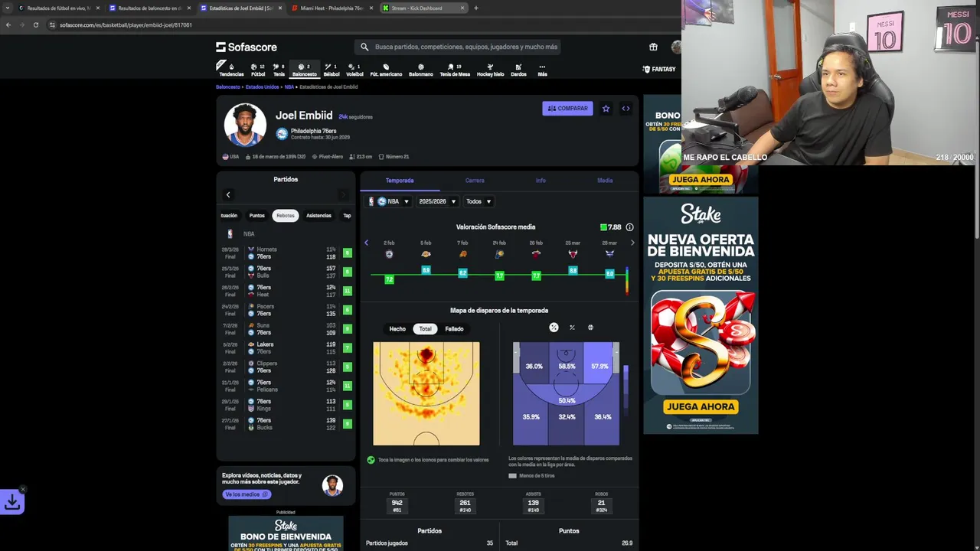The image size is (980, 551).
Task: Open Chrome tab search dropdown
Action: tap(8, 8)
